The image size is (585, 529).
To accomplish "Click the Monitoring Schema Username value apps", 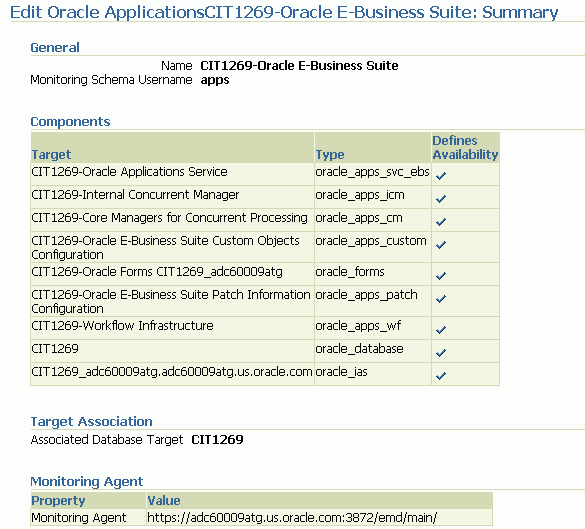I will click(215, 80).
